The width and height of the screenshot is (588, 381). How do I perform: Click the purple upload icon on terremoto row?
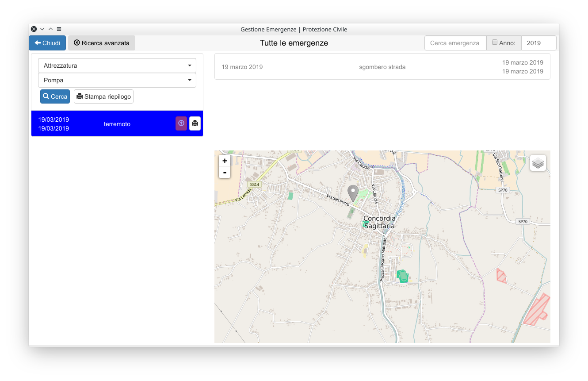pos(181,123)
